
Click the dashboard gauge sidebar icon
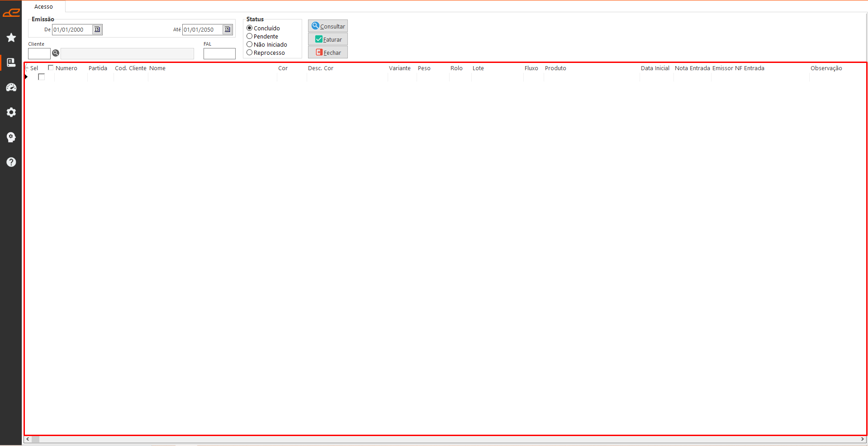tap(11, 87)
